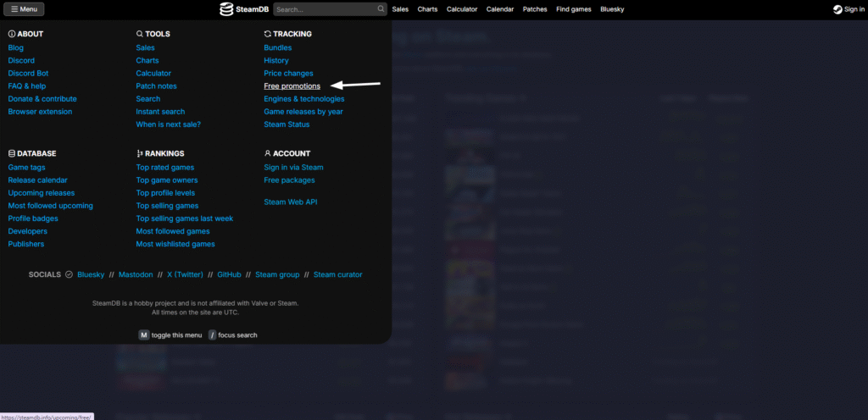Open Release calendar link
This screenshot has width=868, height=420.
point(37,180)
